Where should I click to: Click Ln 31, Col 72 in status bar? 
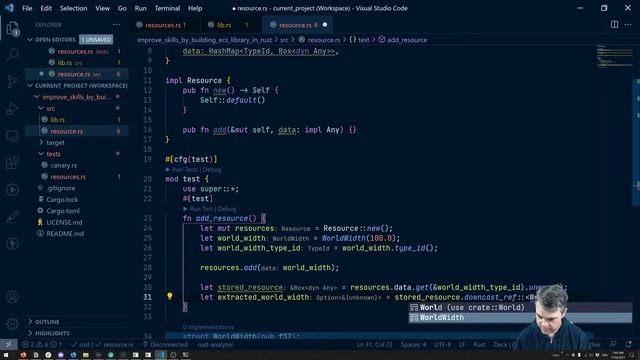click(x=374, y=344)
